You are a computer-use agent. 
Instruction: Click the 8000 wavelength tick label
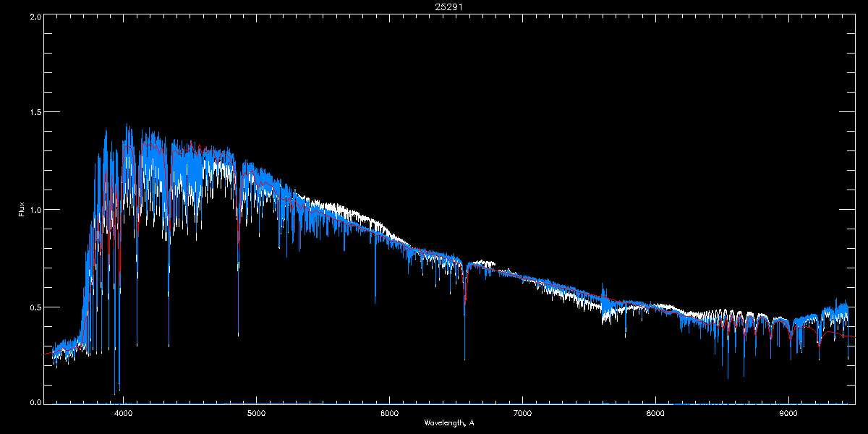click(655, 413)
